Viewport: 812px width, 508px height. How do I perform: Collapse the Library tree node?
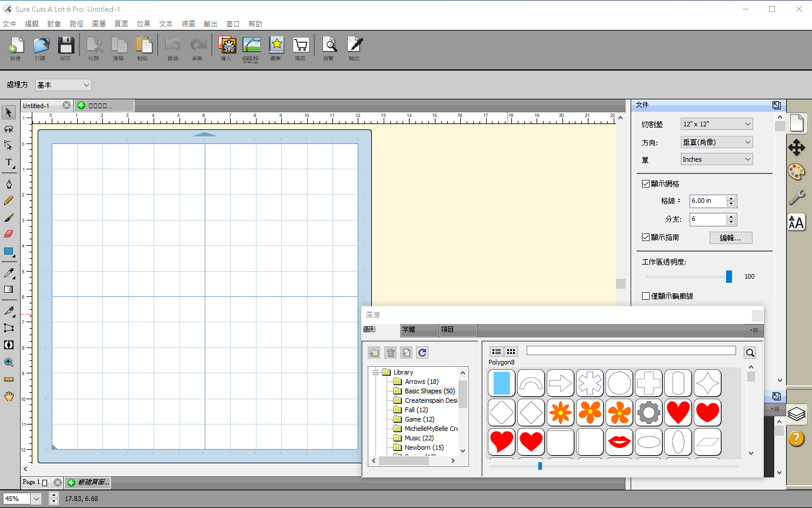376,372
